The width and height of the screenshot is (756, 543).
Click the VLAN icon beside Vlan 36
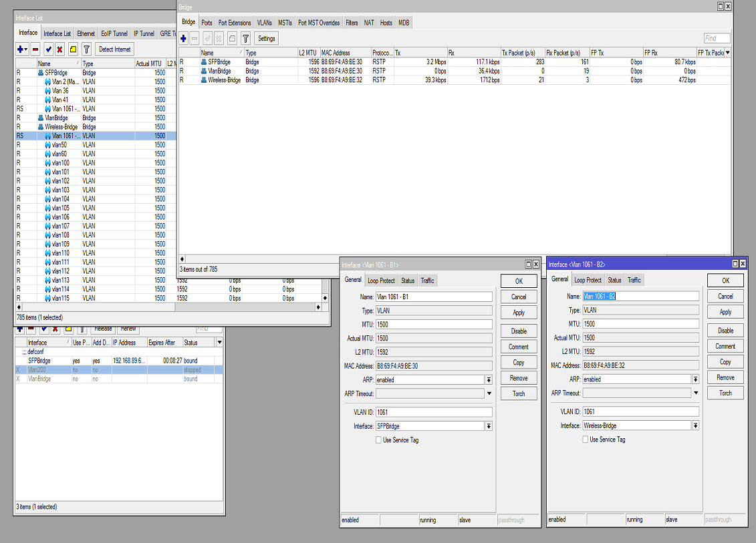(x=47, y=91)
